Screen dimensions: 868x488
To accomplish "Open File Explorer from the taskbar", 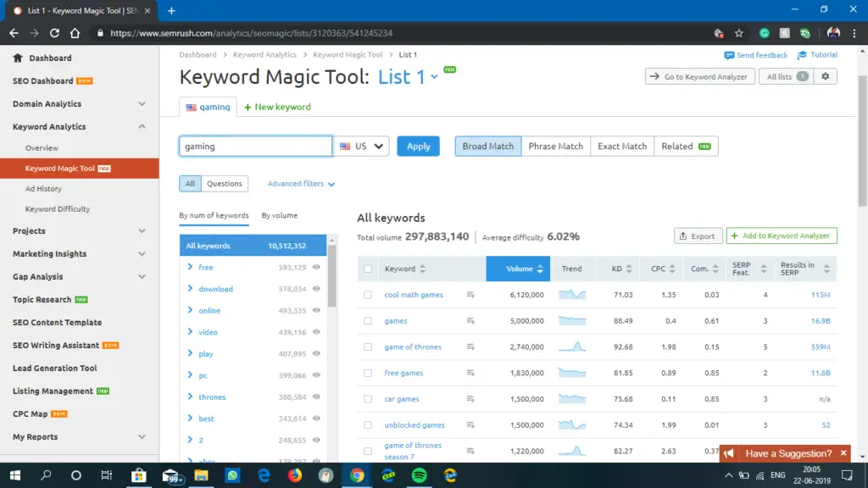I will point(201,475).
